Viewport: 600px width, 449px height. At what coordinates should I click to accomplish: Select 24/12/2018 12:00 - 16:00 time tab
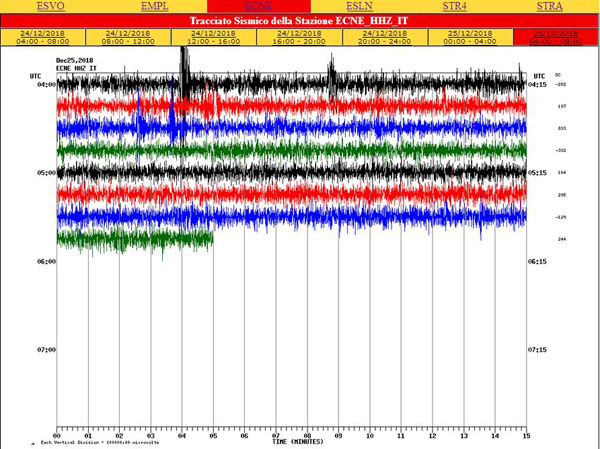pos(214,36)
